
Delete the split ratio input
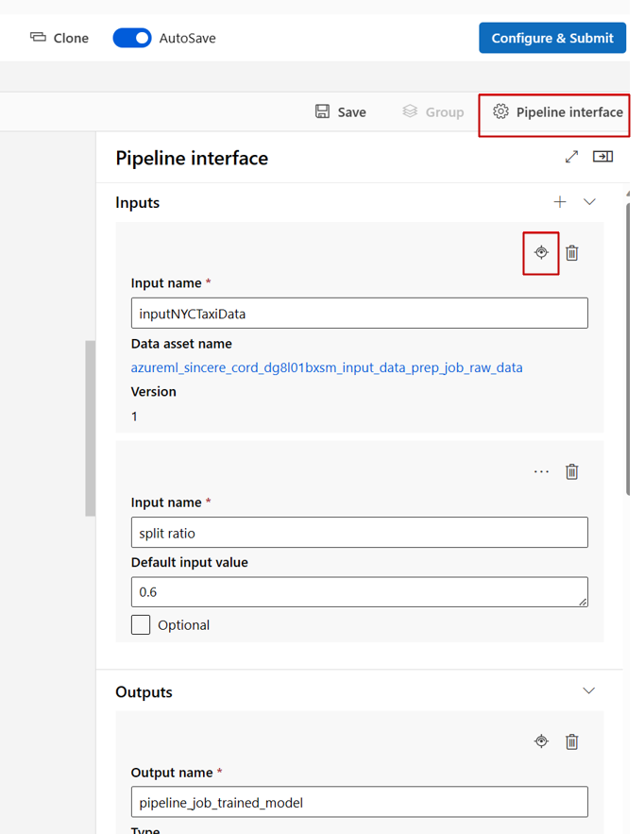571,471
